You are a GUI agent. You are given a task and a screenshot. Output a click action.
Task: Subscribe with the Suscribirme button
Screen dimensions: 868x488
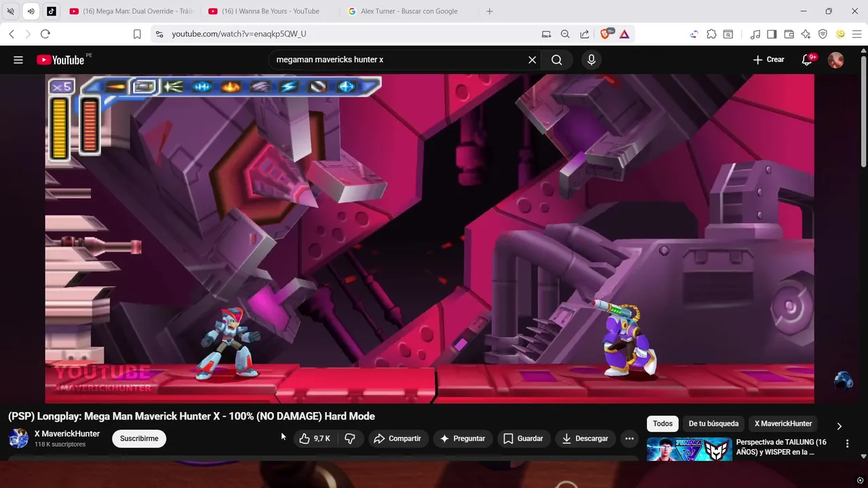[139, 439]
